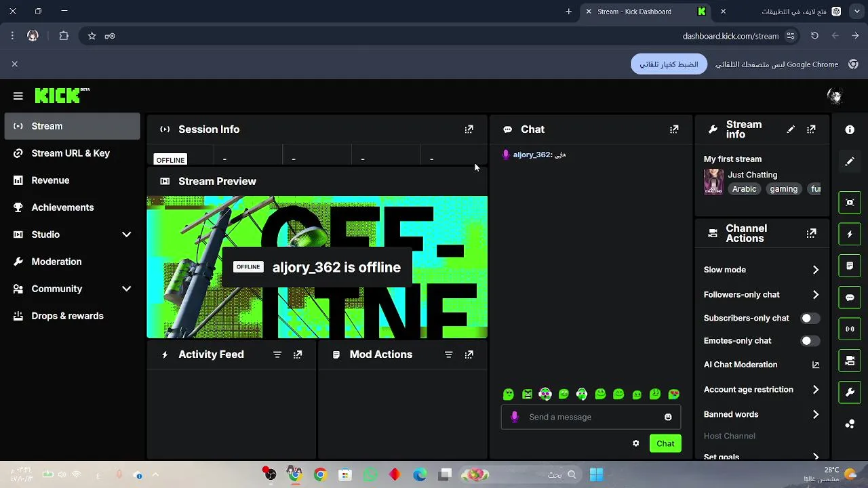Click the info icon in right rail

850,129
